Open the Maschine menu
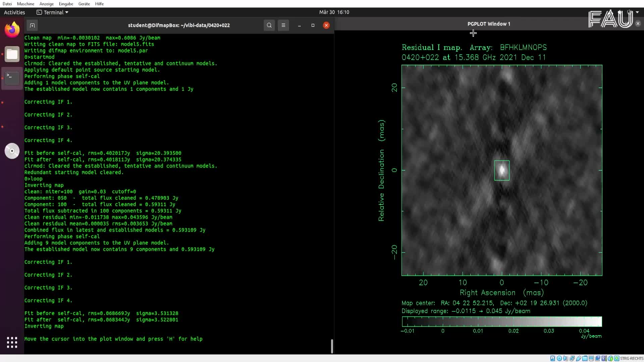The height and width of the screenshot is (362, 644). pos(25,4)
